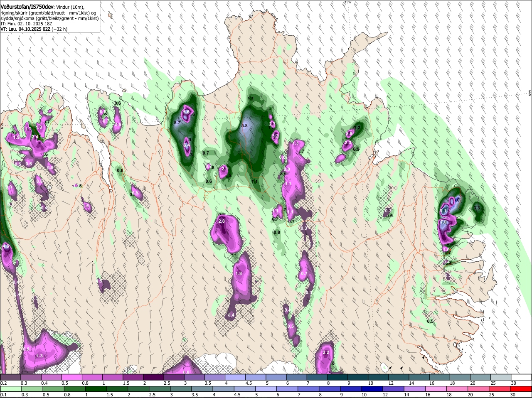Click the 5.8 precipitation value
Viewport: 532px width, 398px height.
pos(244,125)
